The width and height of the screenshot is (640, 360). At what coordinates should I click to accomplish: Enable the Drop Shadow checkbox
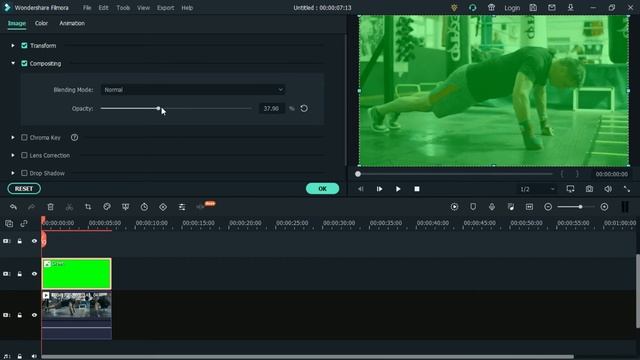(x=24, y=173)
